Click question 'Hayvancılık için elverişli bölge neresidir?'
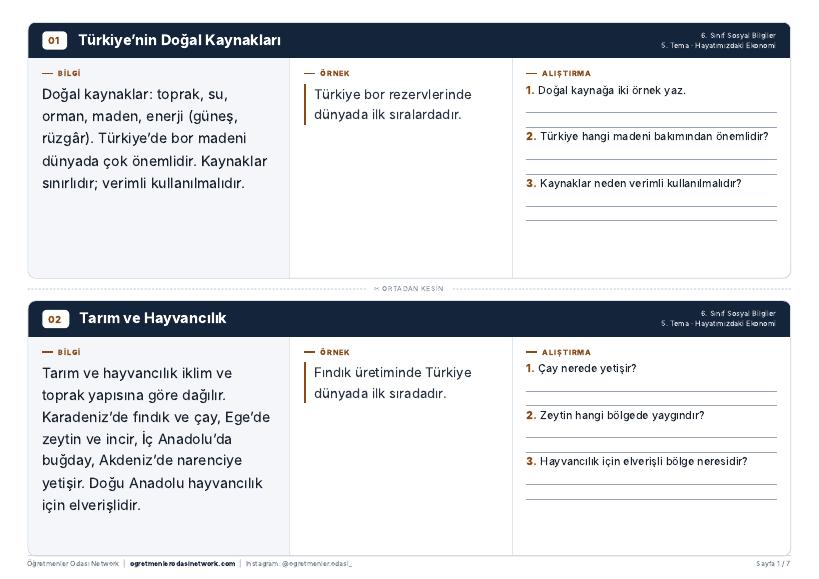 [644, 462]
